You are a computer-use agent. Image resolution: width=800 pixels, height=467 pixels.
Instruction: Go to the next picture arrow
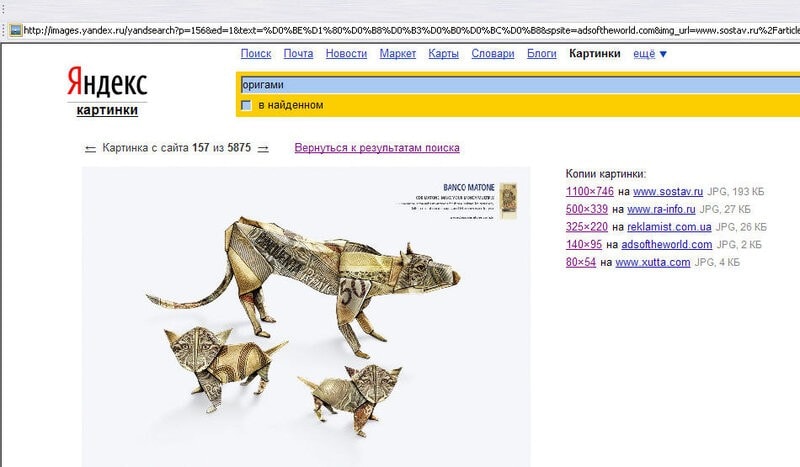pos(263,149)
